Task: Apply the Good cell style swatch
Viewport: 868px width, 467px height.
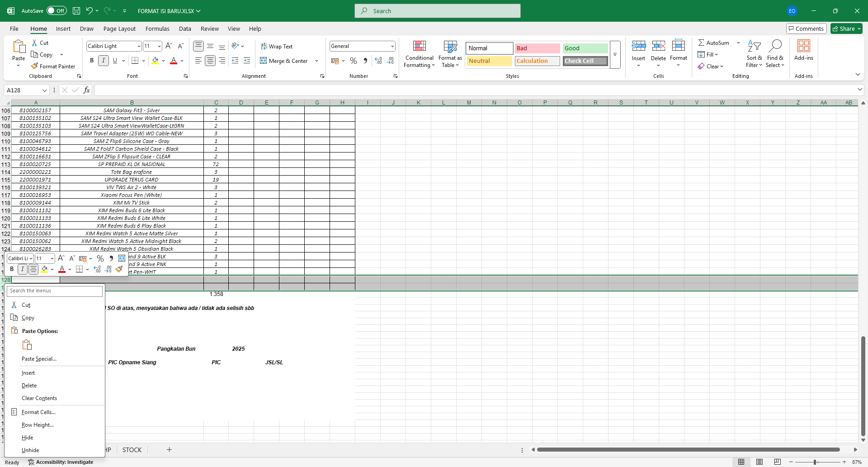Action: (x=585, y=48)
